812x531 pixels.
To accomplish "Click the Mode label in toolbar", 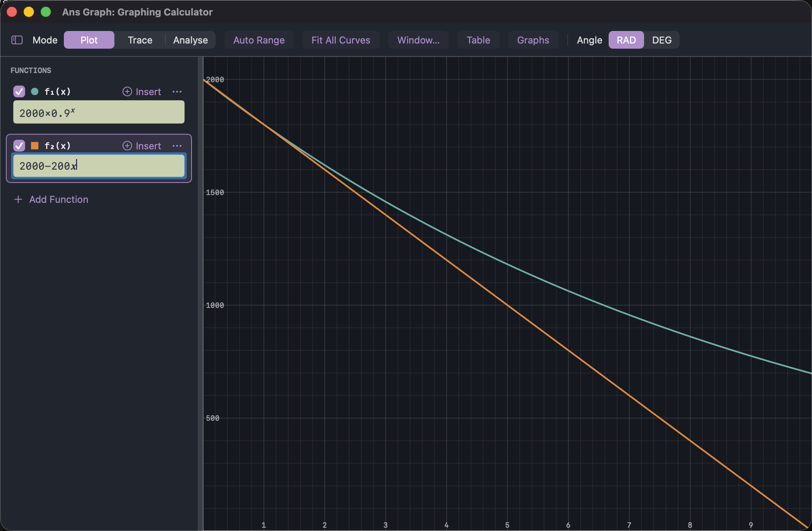I will [45, 40].
